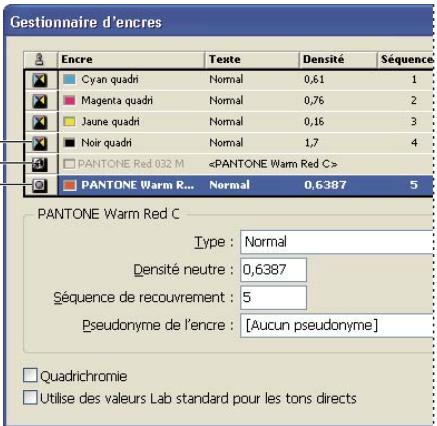Screen dimensions: 437x426
Task: Select the Cyan quadri ink row name
Action: coord(110,80)
